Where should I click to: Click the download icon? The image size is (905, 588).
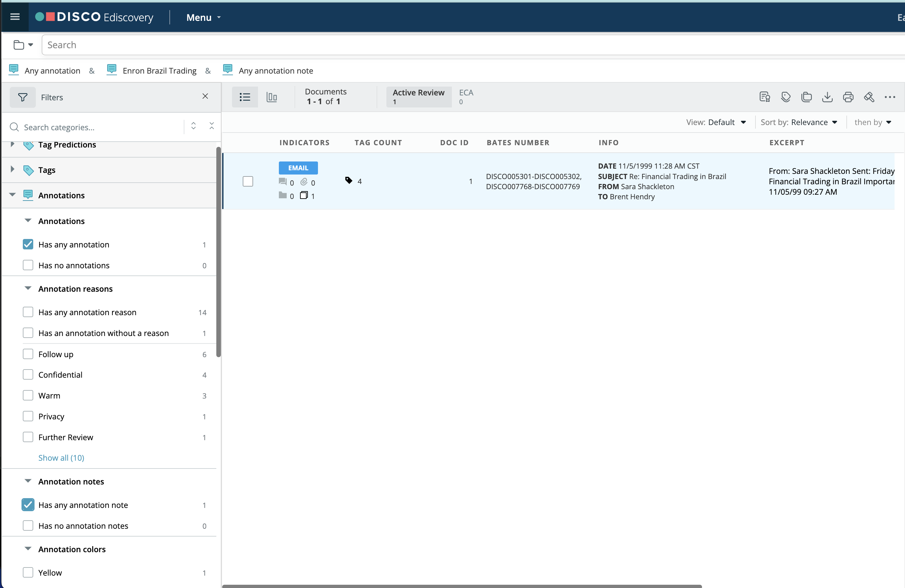point(827,97)
